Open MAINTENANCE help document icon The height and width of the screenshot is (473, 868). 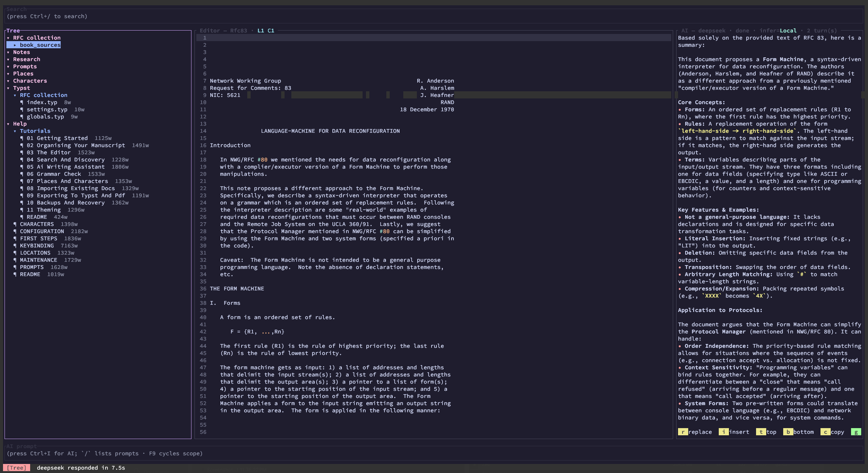[15, 260]
